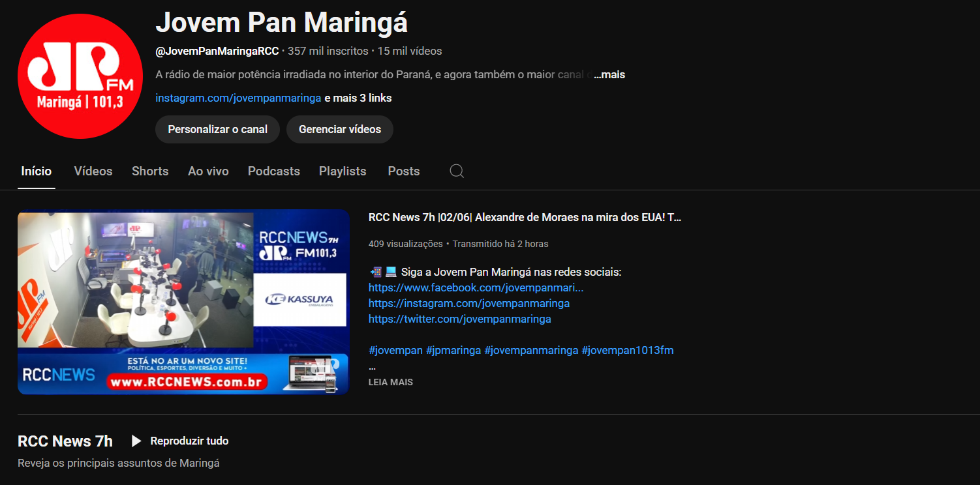Click the #jovempanmaringa hashtag

tap(531, 350)
